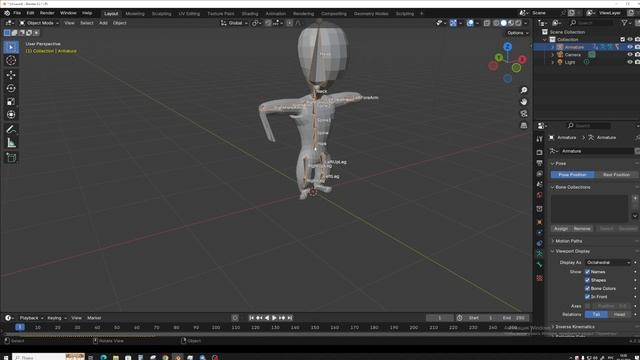Switch orthographic perspective grid icon
The width and height of the screenshot is (640, 360).
(524, 125)
